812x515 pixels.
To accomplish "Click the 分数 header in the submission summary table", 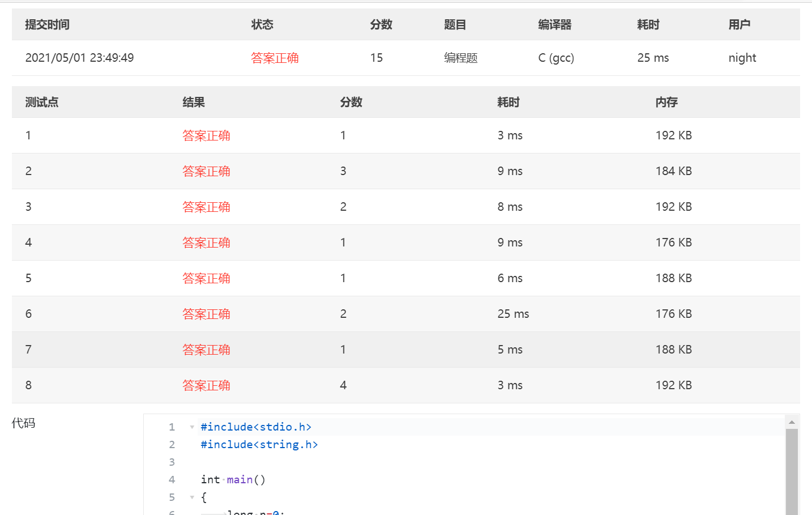I will click(381, 24).
